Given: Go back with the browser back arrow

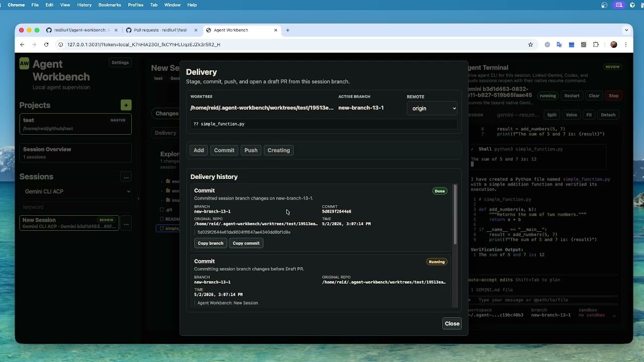Looking at the screenshot, I should [x=22, y=44].
